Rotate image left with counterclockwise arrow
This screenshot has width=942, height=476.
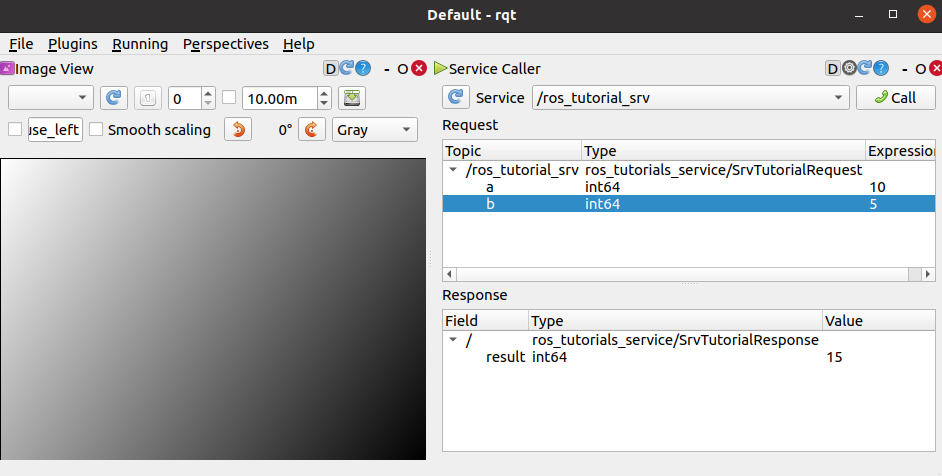pos(239,129)
